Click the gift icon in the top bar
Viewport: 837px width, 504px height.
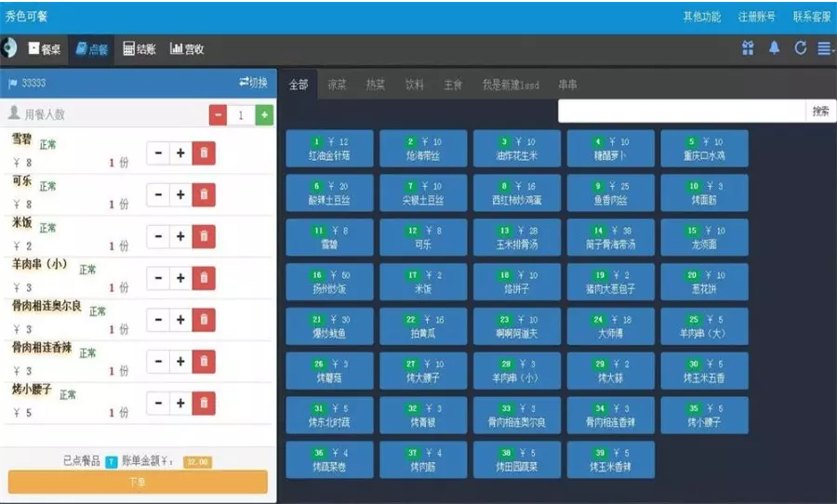tap(748, 48)
